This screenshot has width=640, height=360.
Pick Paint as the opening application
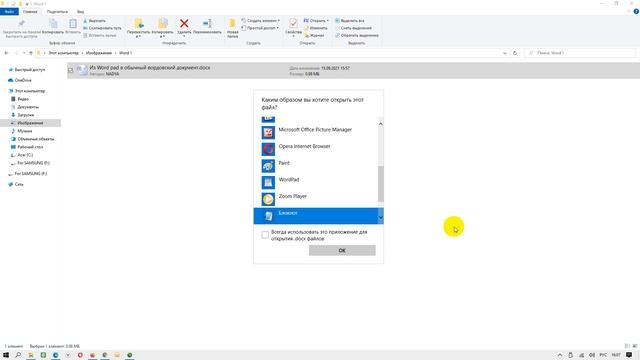318,165
